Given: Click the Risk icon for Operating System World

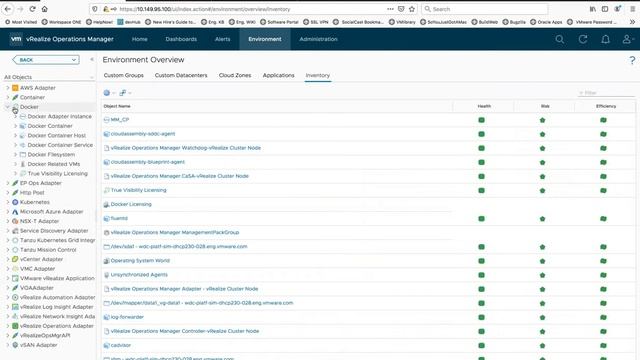Looking at the screenshot, I should (542, 261).
